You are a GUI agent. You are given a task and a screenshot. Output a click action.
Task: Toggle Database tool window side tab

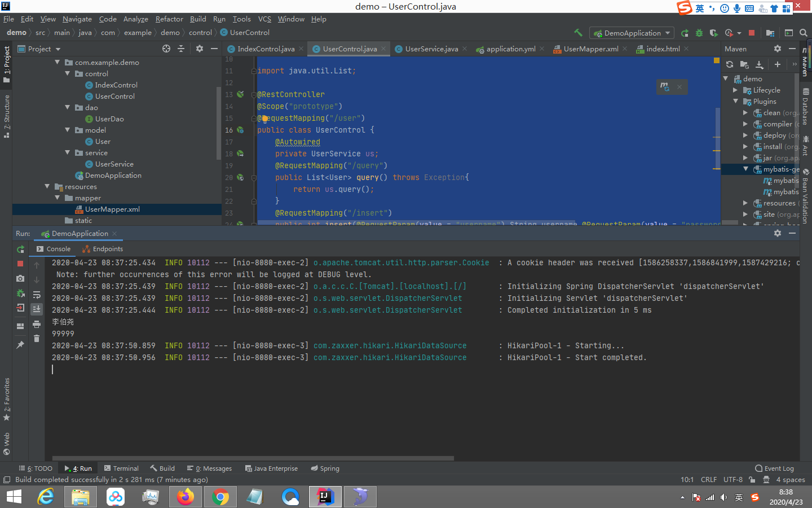pos(806,106)
